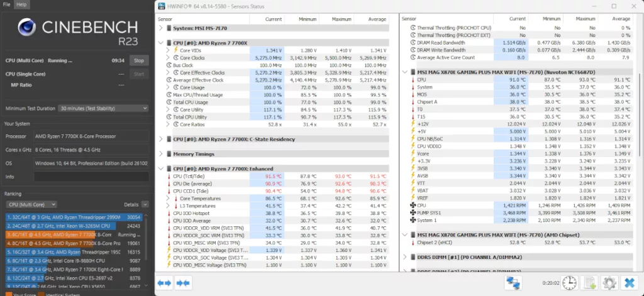
Task: Click the Average column header in right panel
Action: coord(621,19)
